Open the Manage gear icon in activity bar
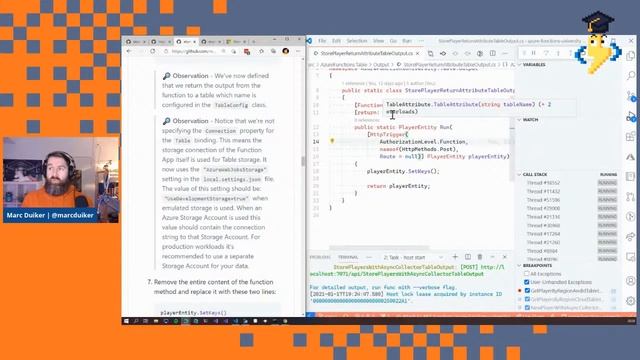This screenshot has height=360, width=640. click(x=631, y=301)
